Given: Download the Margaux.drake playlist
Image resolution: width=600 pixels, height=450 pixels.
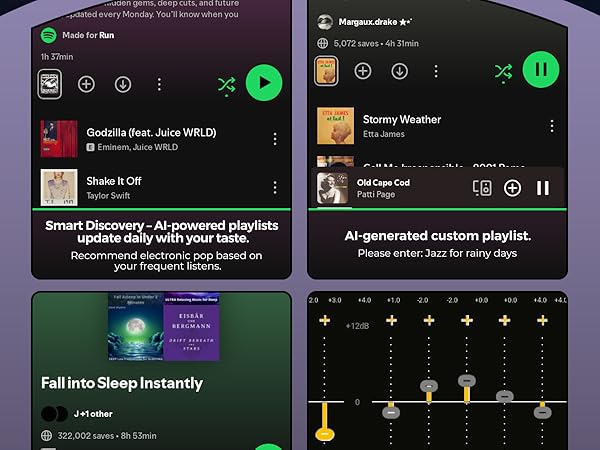Looking at the screenshot, I should 399,71.
